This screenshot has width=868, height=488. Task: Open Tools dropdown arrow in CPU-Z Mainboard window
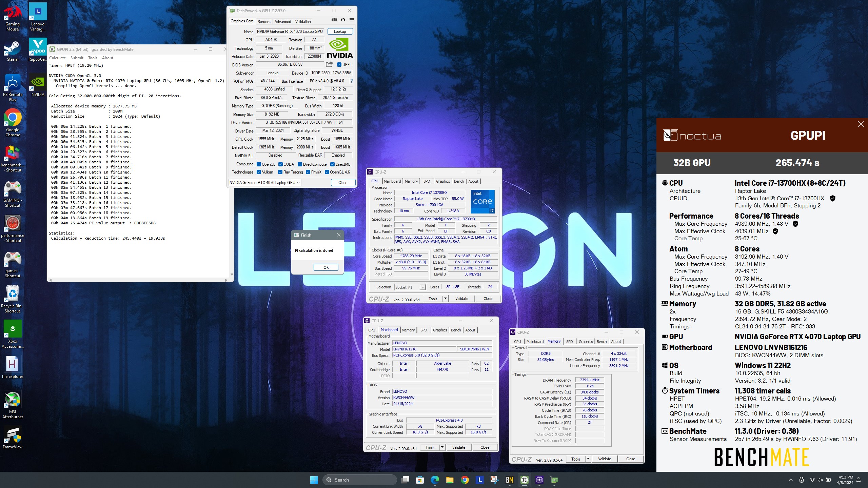click(442, 447)
